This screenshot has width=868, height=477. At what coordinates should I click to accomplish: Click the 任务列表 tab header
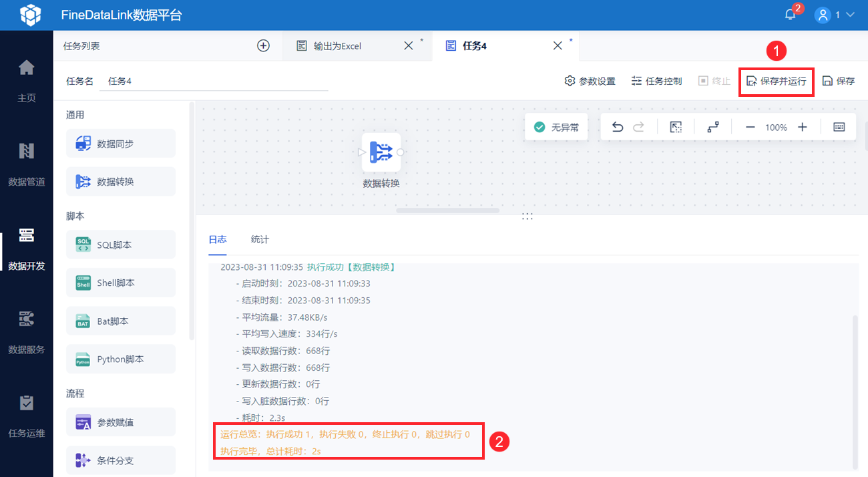[x=81, y=46]
